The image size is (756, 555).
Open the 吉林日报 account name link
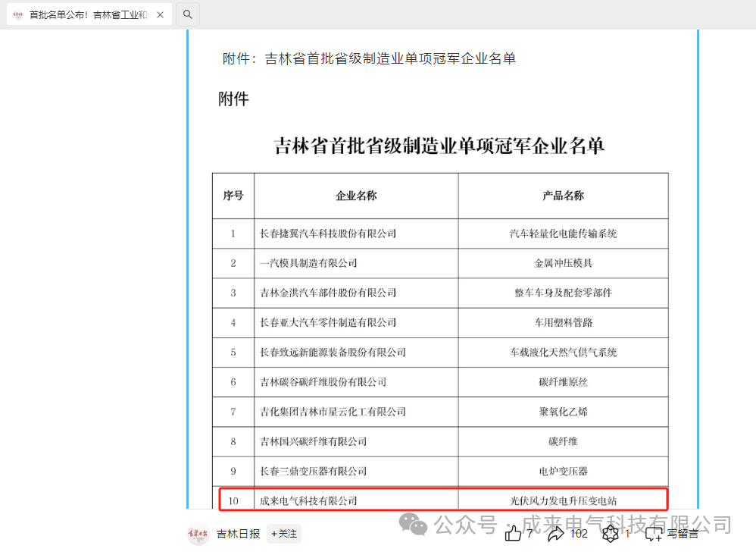tap(239, 534)
